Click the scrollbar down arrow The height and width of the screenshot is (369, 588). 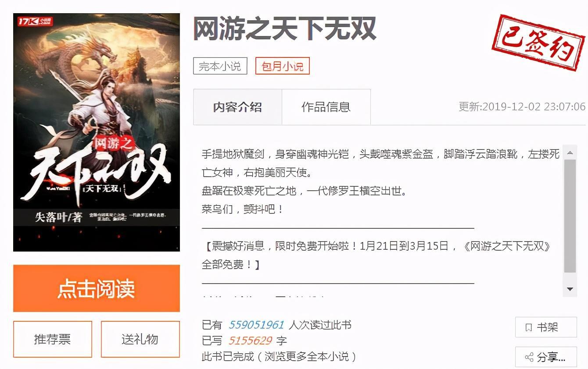(x=570, y=289)
